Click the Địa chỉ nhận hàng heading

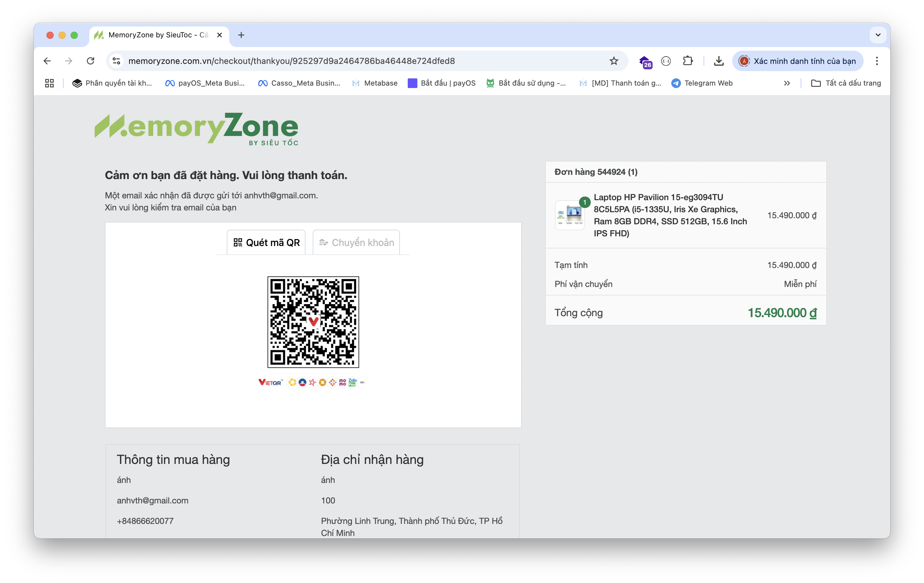(x=372, y=459)
